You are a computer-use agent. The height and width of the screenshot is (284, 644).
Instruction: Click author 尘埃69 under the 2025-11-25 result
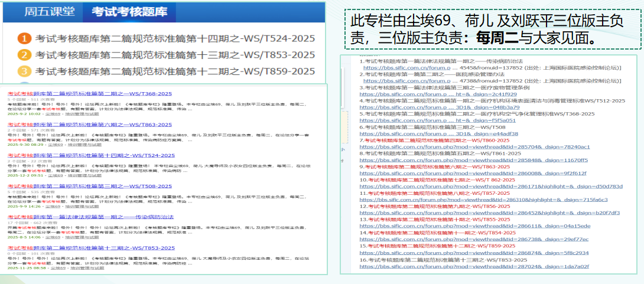(58, 267)
